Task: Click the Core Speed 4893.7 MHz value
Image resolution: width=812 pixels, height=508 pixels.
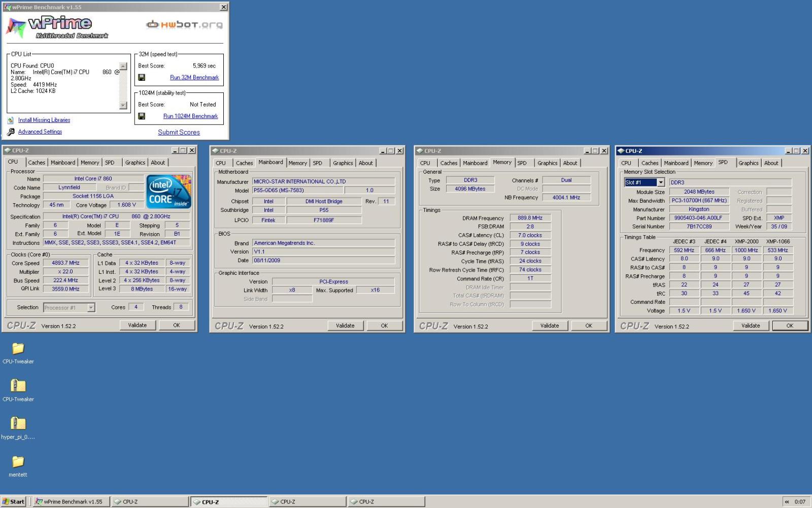Action: click(66, 263)
